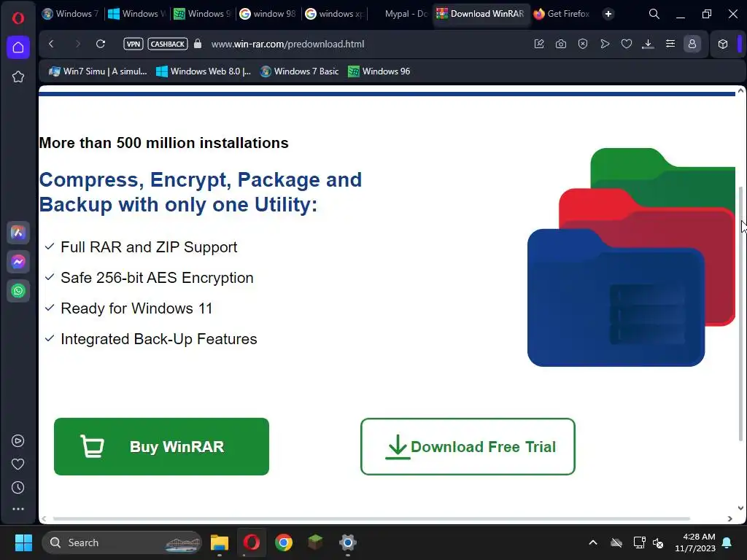
Task: View site security lock info
Action: click(198, 44)
